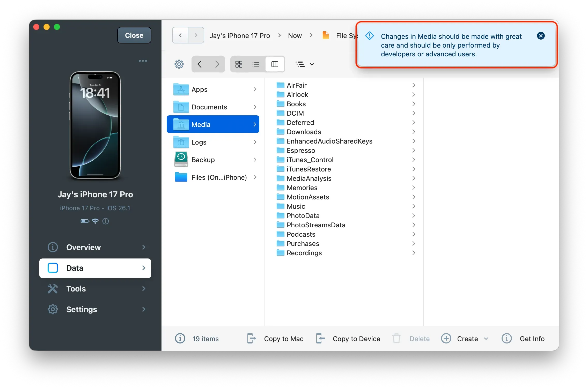Screen dimensions: 588x389
Task: Navigate to Jay's iPhone 17 Pro breadcrumb
Action: (x=240, y=35)
